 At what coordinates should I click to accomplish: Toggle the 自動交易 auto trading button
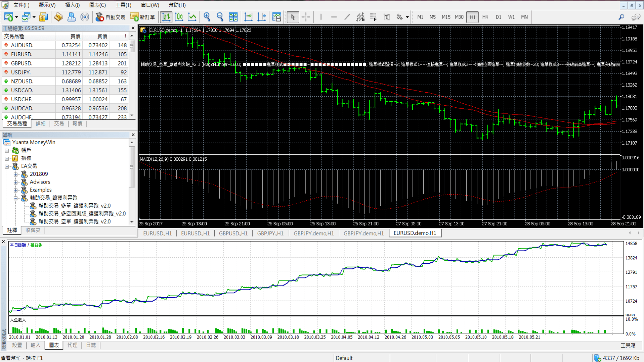pos(111,17)
